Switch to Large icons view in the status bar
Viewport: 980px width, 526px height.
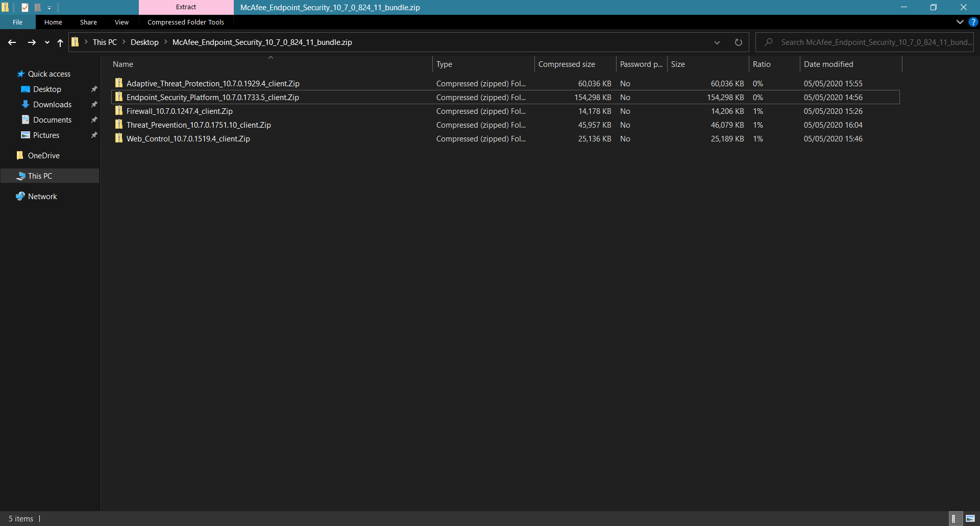(970, 519)
